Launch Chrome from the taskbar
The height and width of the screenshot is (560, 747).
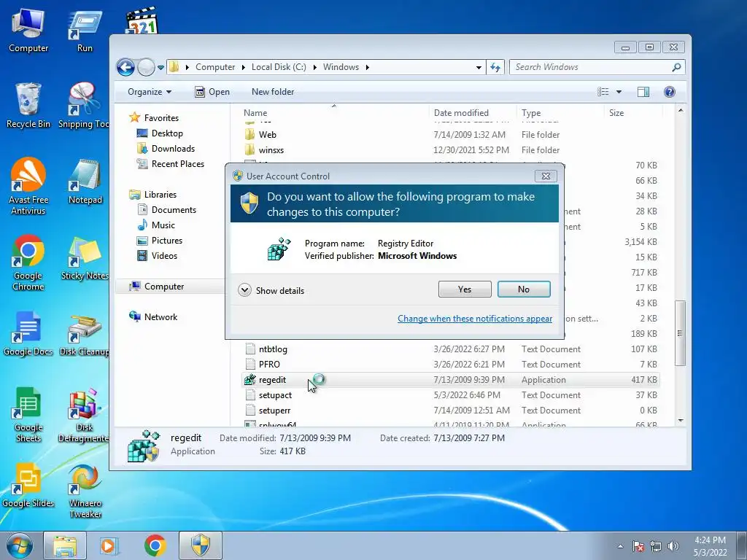[155, 545]
